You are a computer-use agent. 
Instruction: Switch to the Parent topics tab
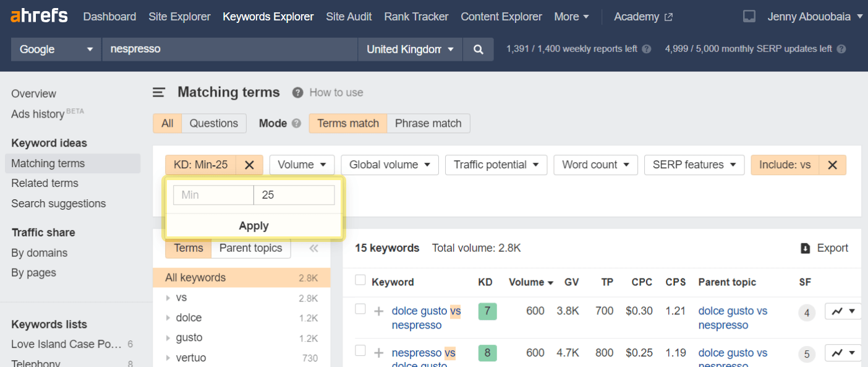(250, 248)
